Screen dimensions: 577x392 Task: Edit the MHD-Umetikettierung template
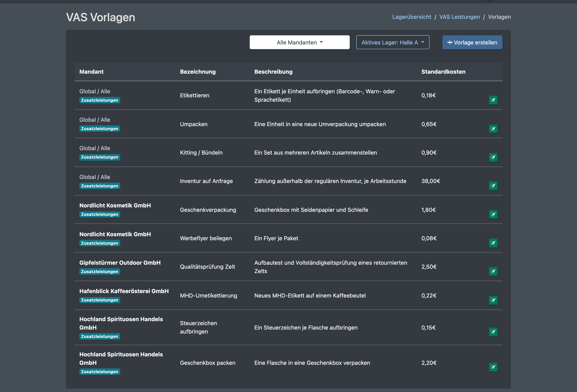coord(493,300)
